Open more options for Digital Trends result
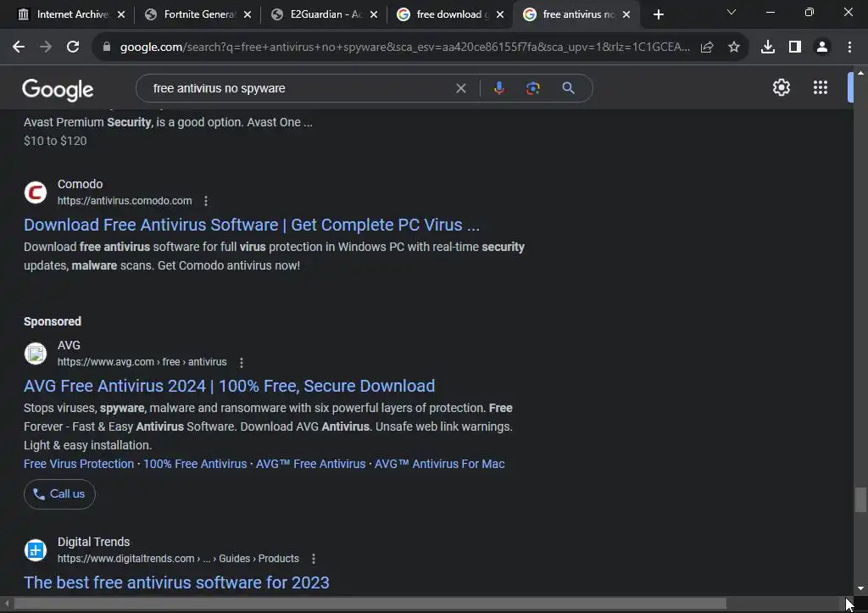Image resolution: width=868 pixels, height=613 pixels. click(x=314, y=559)
